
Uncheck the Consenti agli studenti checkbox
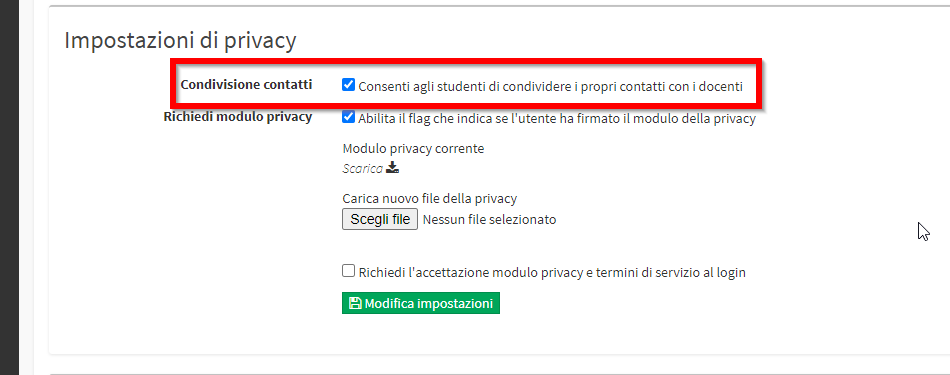[x=348, y=85]
